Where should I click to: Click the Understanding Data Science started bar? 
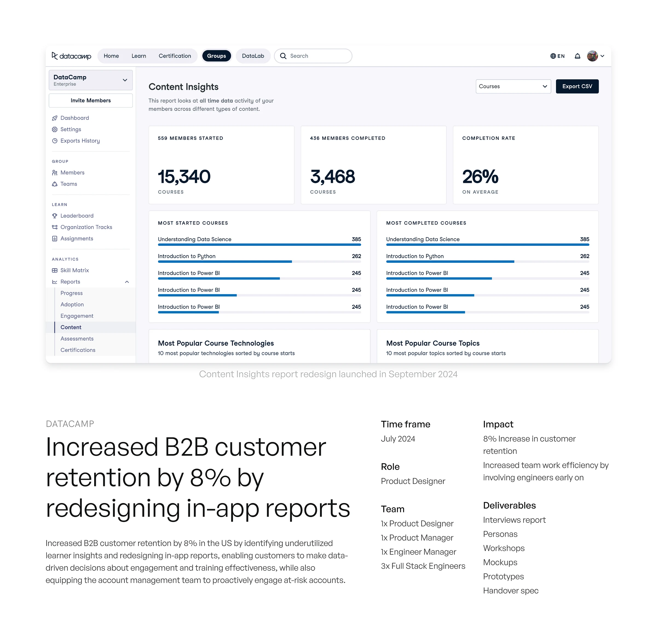pyautogui.click(x=259, y=244)
